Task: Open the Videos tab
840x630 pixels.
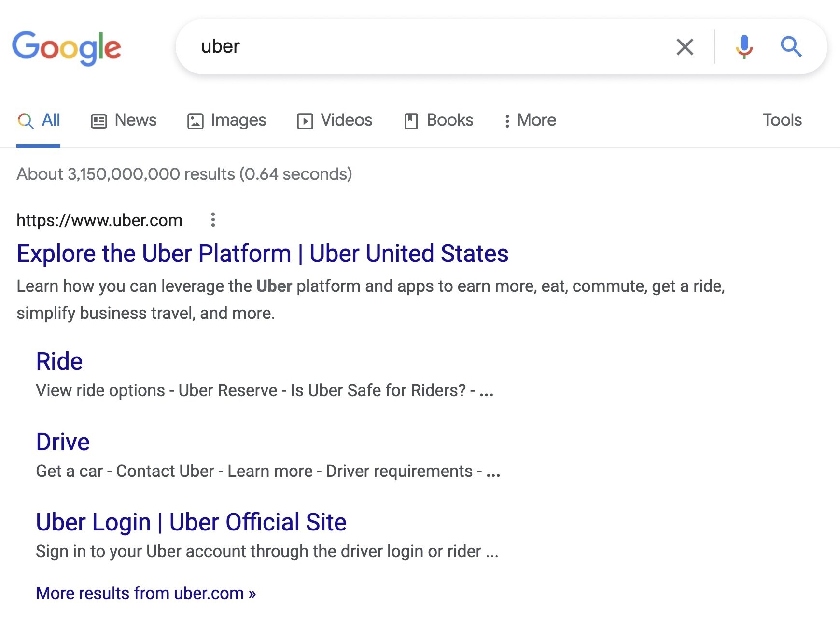Action: click(335, 120)
